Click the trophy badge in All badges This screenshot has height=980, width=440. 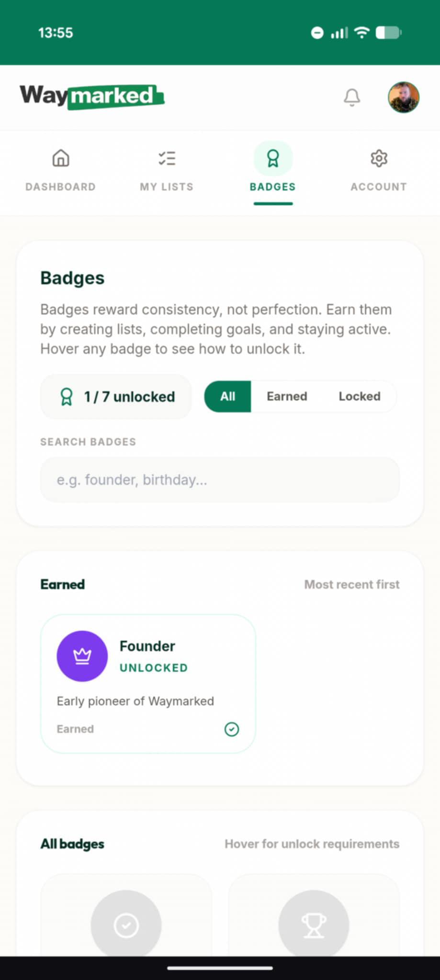click(314, 924)
